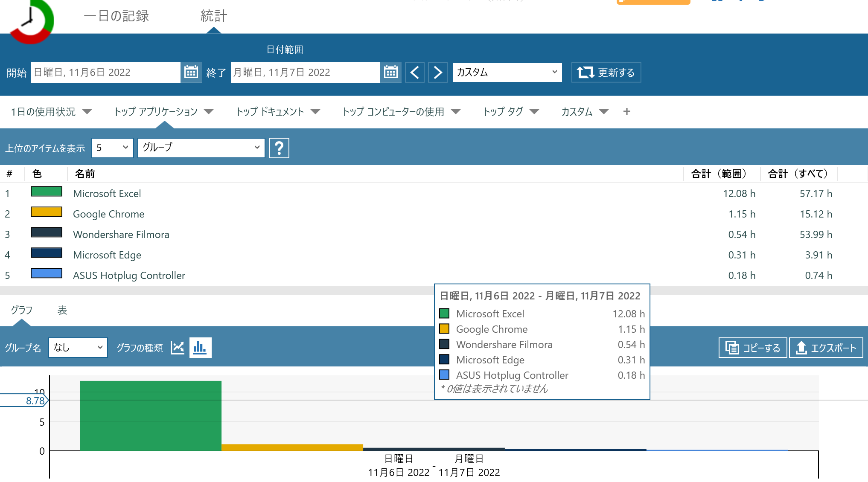Viewport: 868px width, 482px height.
Task: Switch to line graph type
Action: click(x=178, y=348)
